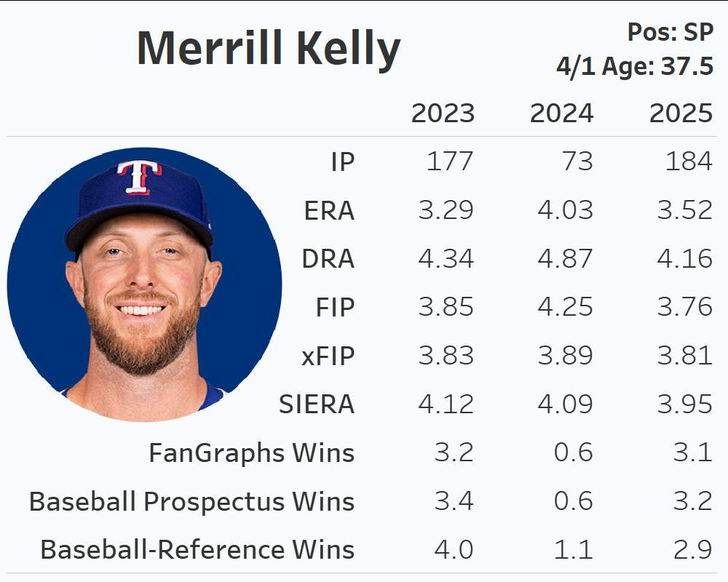Click the Baseball Prospectus Wins label
The height and width of the screenshot is (582, 728).
[191, 501]
